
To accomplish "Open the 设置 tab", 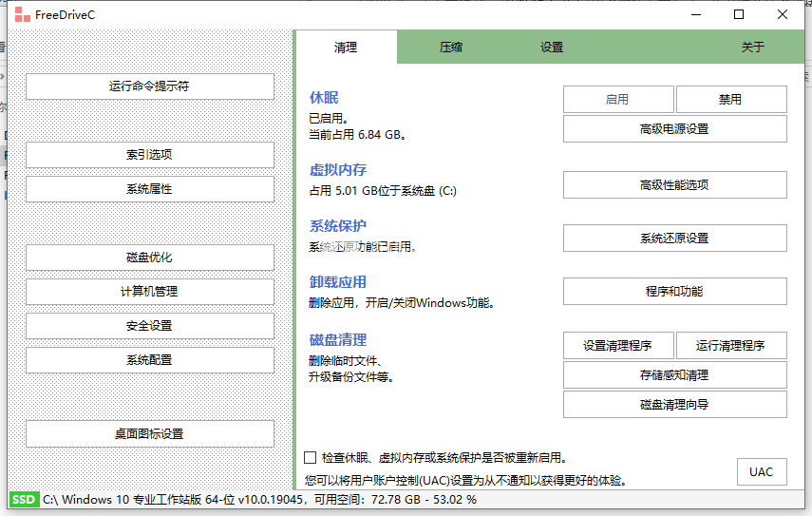I will [x=552, y=48].
